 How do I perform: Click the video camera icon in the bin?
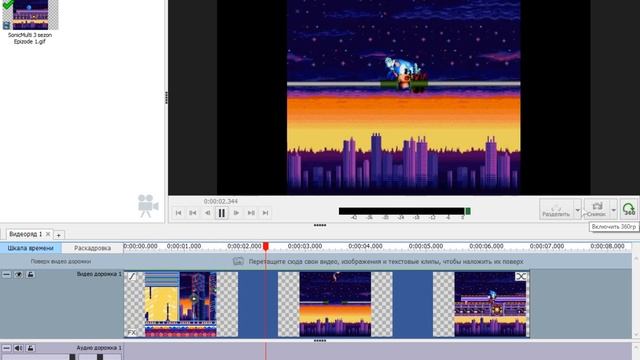click(x=148, y=205)
